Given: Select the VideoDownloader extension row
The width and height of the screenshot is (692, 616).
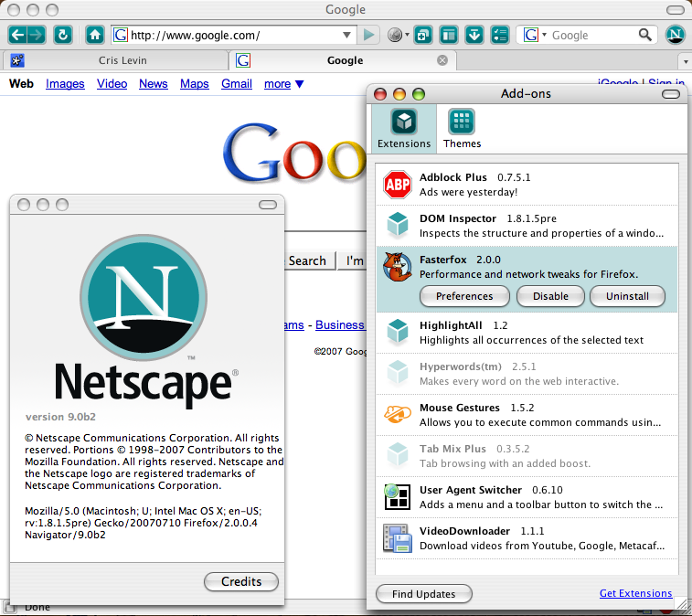Looking at the screenshot, I should coord(527,538).
